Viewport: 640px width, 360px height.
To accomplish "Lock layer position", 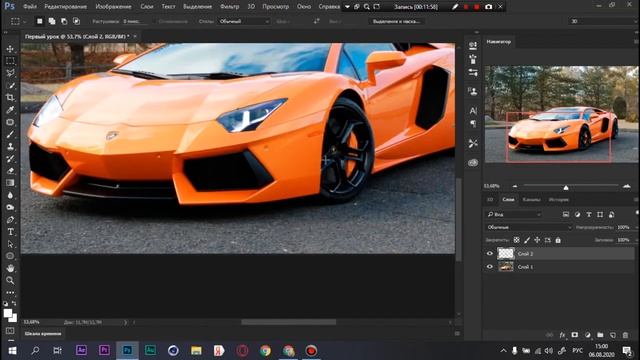I will 537,240.
